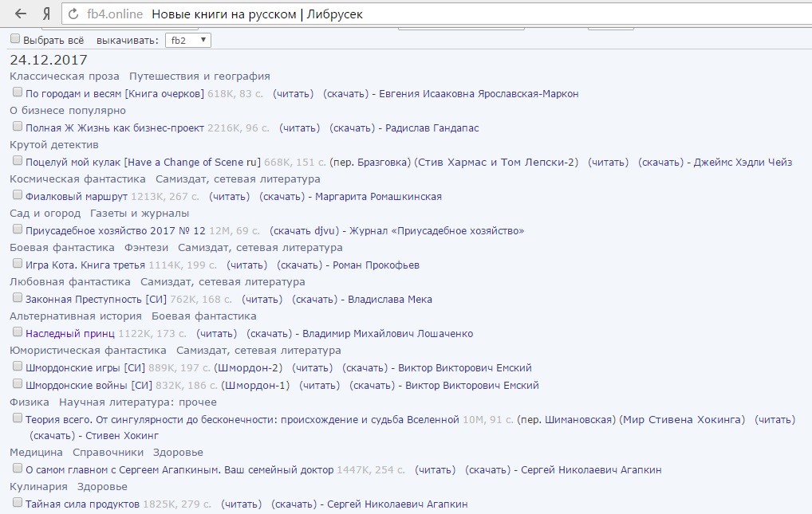Mark the 'Тайная сила продуктов' checkbox

tap(18, 503)
